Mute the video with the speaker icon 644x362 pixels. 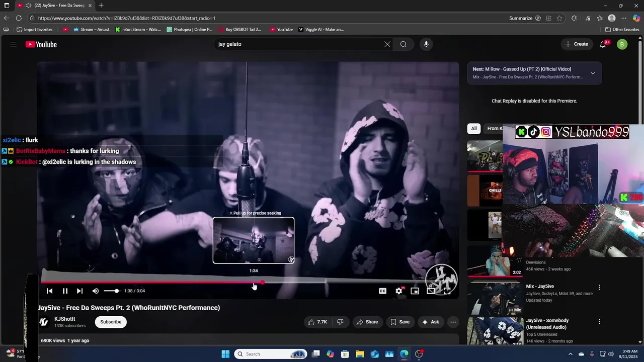96,291
